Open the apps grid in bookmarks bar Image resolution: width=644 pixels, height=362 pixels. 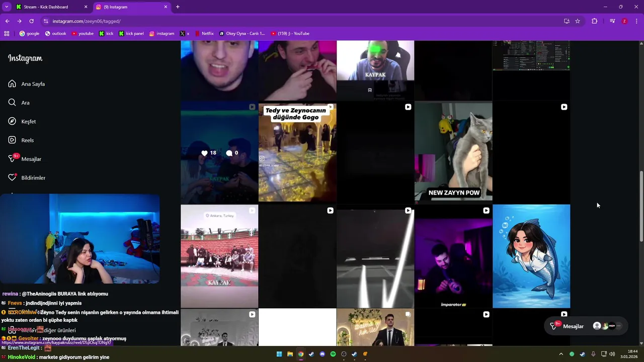pos(7,34)
